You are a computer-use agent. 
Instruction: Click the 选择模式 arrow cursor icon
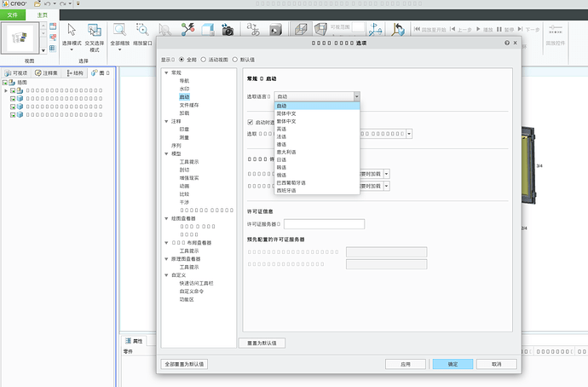click(x=71, y=30)
